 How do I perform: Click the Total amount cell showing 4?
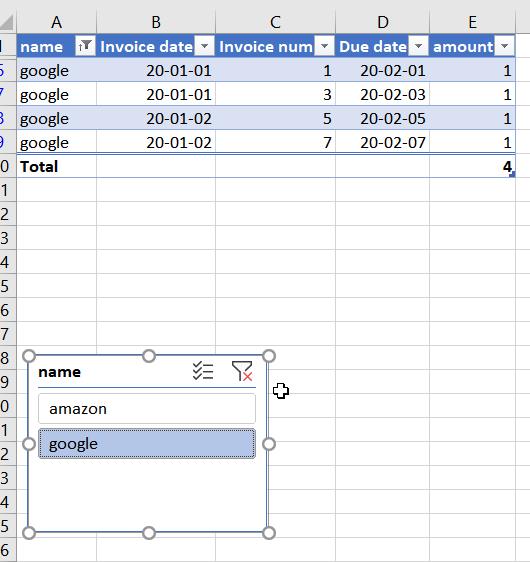[472, 166]
